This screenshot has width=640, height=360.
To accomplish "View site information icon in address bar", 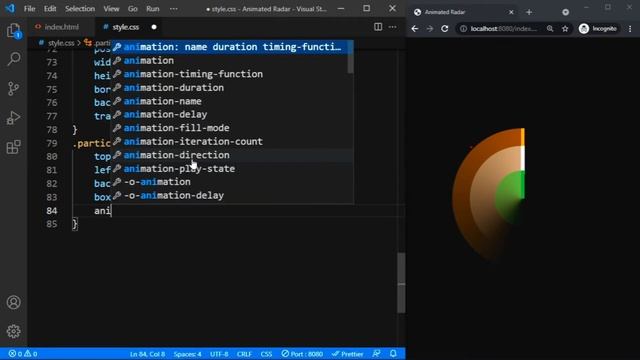I will point(463,29).
